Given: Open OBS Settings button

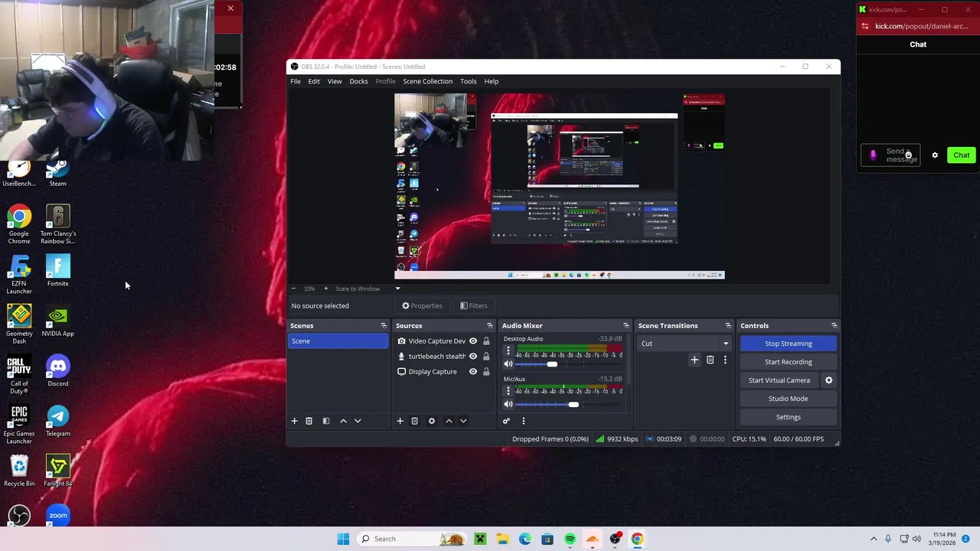Looking at the screenshot, I should tap(788, 417).
